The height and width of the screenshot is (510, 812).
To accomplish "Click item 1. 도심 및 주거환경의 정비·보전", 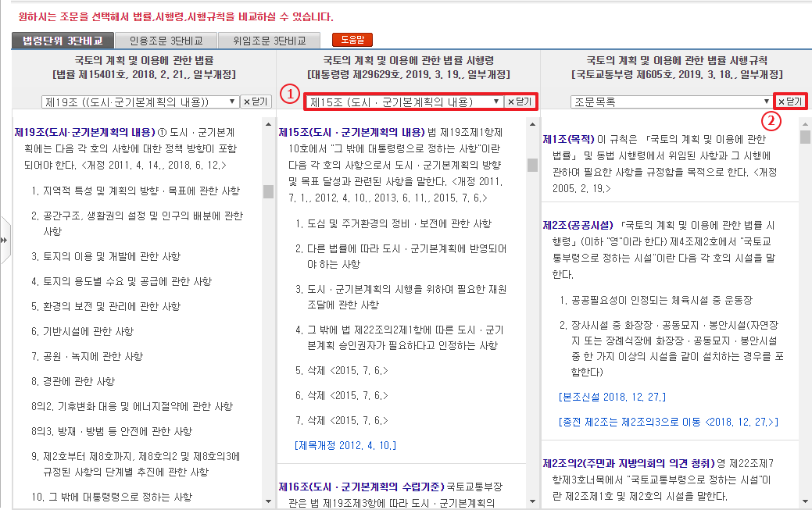I will [x=394, y=223].
